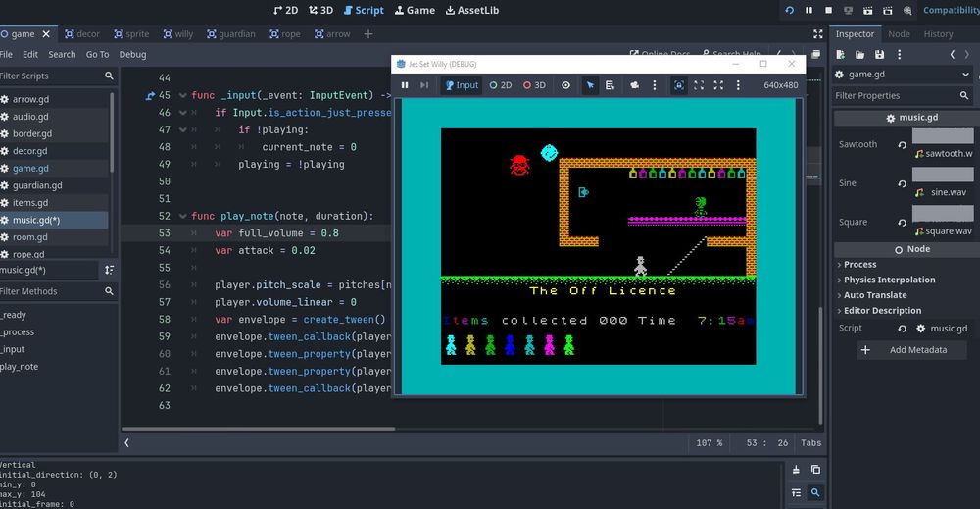Close the game scene tab
Screen dimensions: 980x509
46,33
